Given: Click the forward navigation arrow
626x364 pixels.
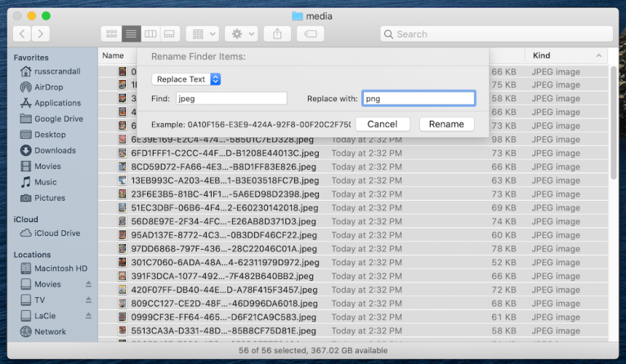Looking at the screenshot, I should point(40,33).
